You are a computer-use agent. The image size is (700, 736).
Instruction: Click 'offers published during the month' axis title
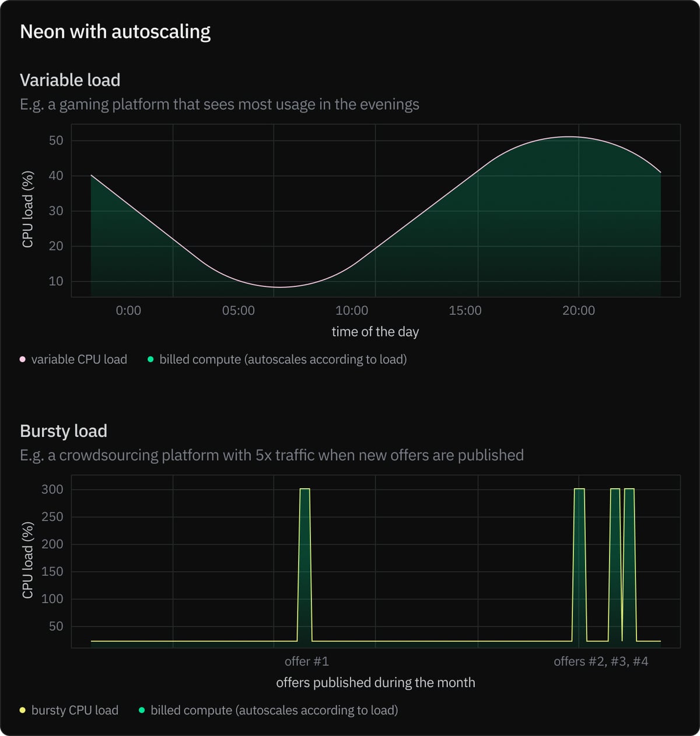375,682
